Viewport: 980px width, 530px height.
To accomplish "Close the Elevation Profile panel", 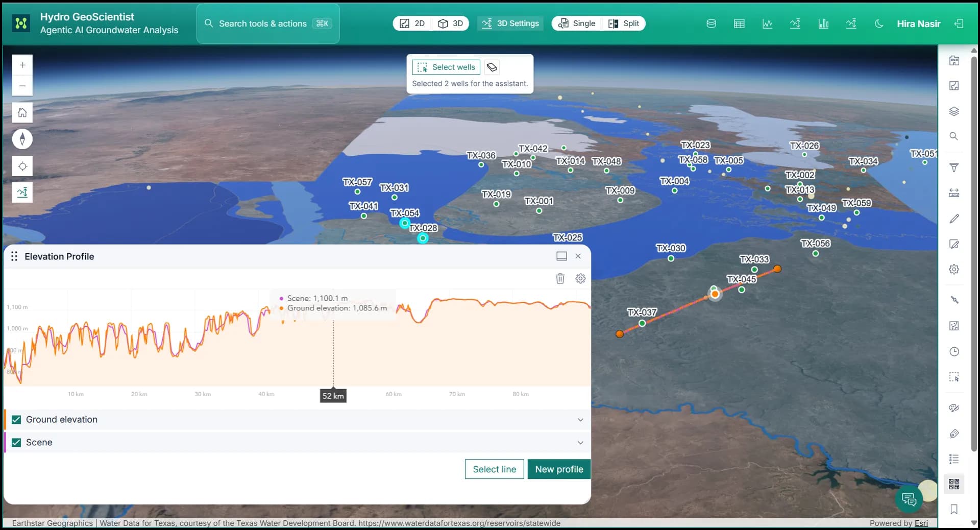I will pos(578,256).
